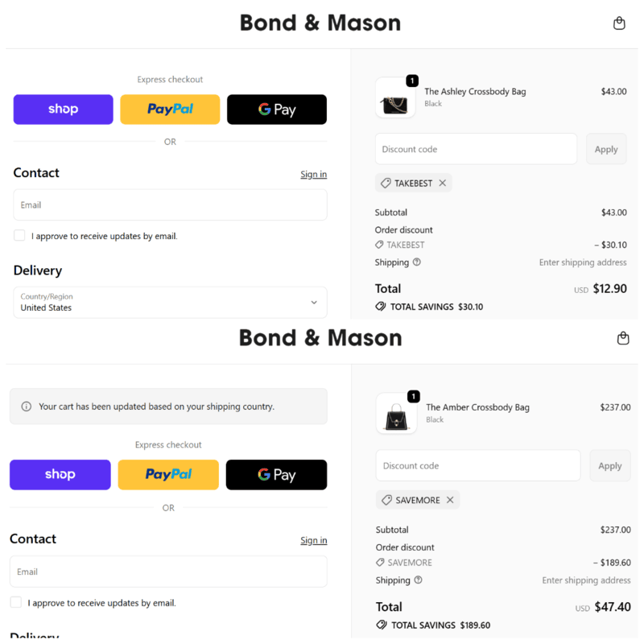
Task: Tick the email updates checkbox in the bottom form
Action: (16, 602)
